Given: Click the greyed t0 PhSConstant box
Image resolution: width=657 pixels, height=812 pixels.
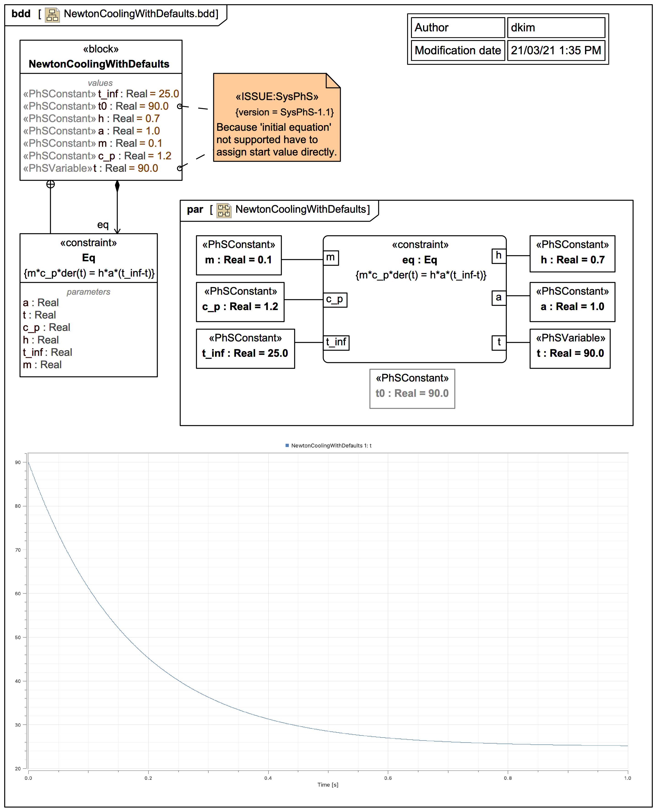Looking at the screenshot, I should 412,389.
